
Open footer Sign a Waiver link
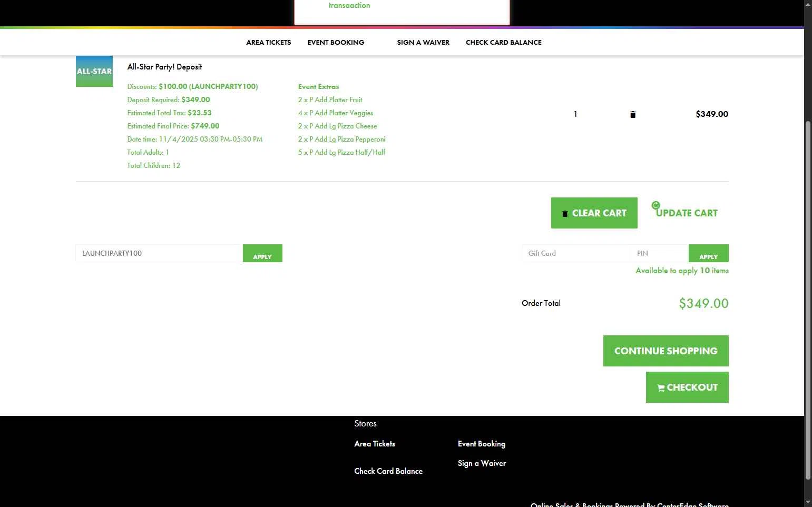(x=482, y=463)
